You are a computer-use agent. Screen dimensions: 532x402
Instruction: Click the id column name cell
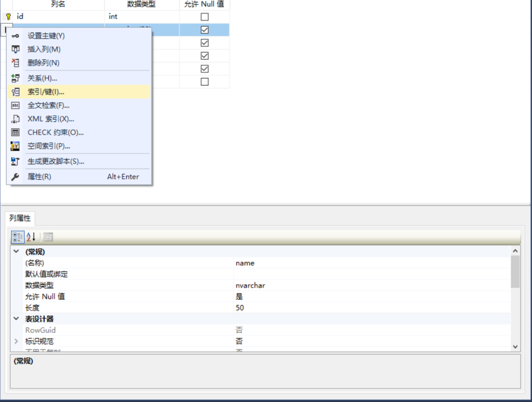(x=58, y=16)
